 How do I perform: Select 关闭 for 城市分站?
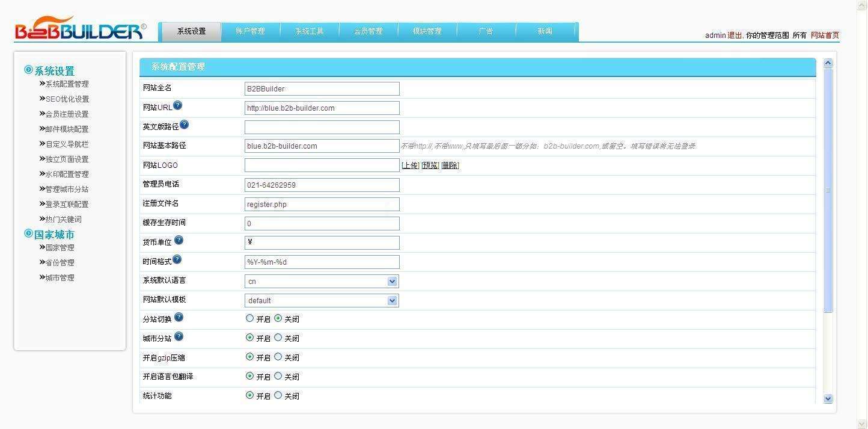(278, 338)
